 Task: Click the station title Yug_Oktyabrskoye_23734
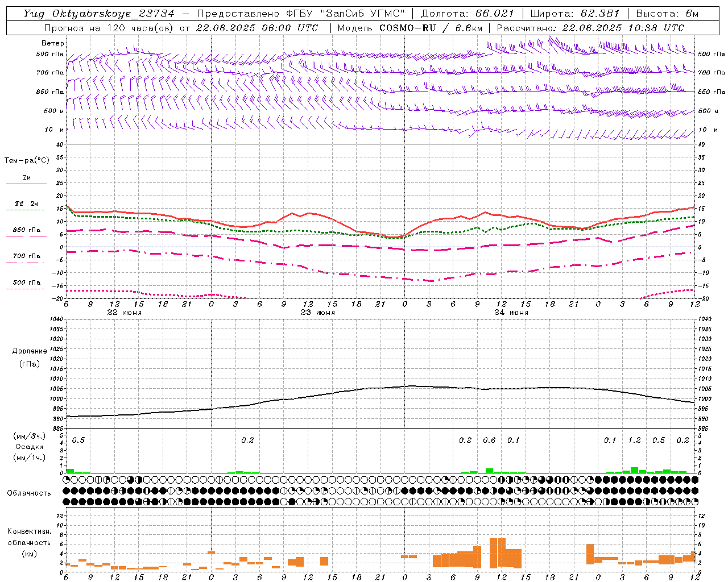click(x=99, y=14)
